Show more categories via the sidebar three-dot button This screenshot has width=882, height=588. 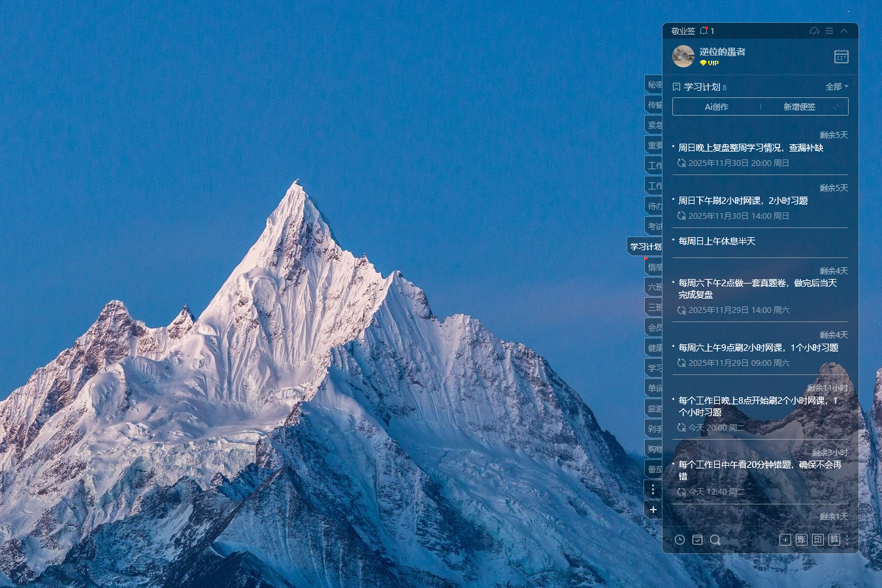click(653, 489)
